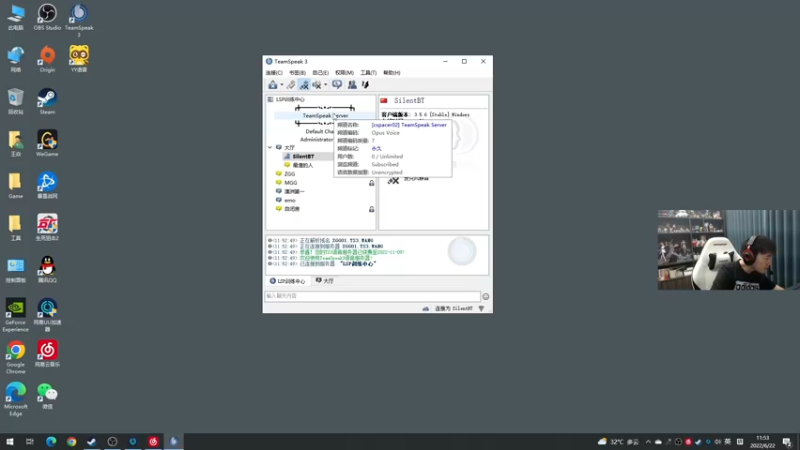Select the 澳洲第一 channel
Viewport: 800px width, 450px height.
[x=294, y=191]
